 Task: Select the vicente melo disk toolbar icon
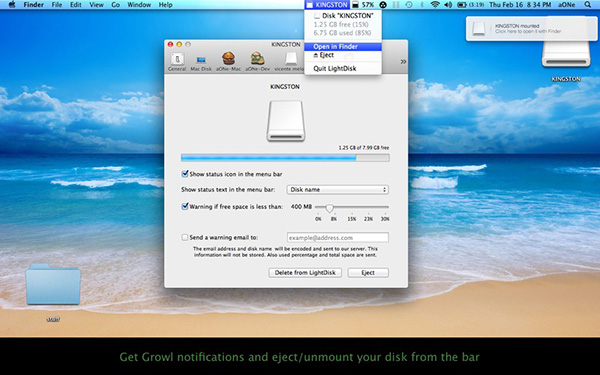[x=290, y=61]
